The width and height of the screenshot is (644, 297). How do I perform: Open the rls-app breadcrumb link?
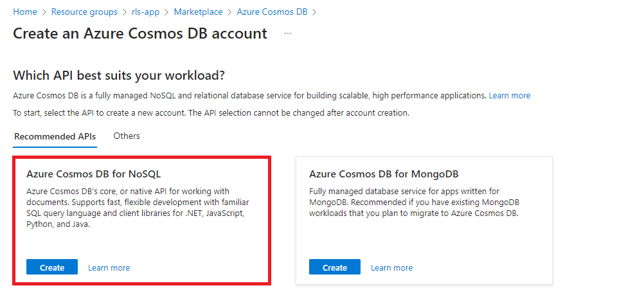click(x=146, y=12)
